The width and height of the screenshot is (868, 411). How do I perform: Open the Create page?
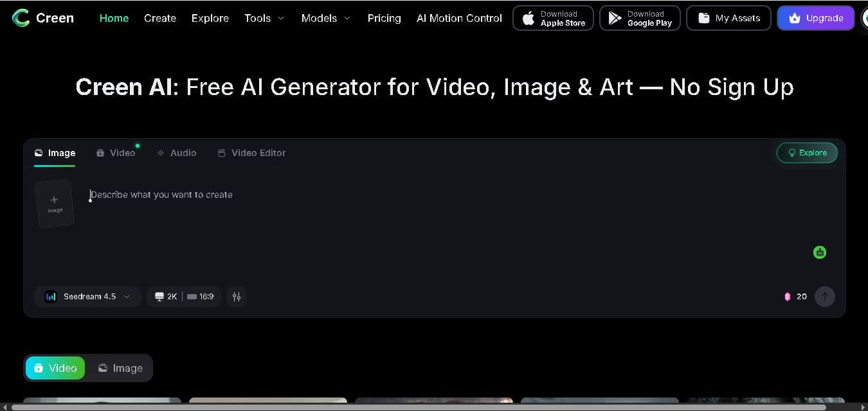click(160, 18)
